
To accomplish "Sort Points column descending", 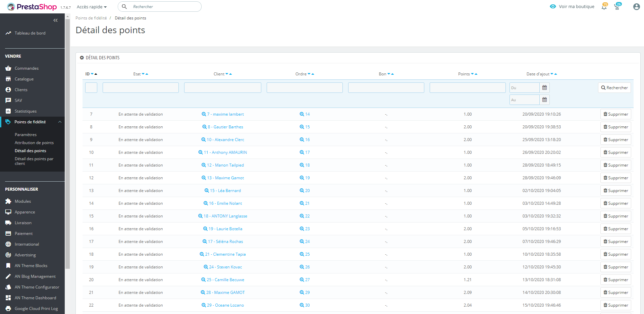I will [x=472, y=74].
